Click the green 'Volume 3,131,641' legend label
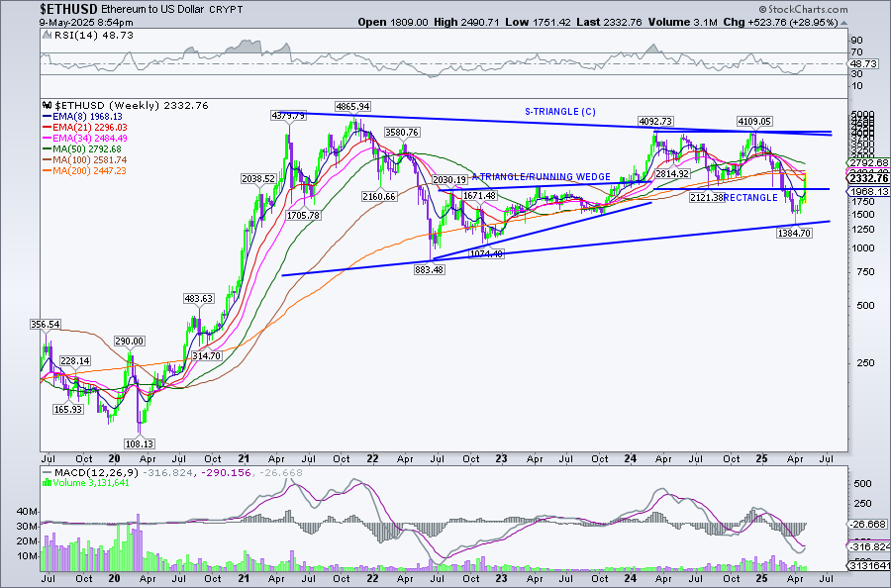The width and height of the screenshot is (891, 588). tap(86, 483)
